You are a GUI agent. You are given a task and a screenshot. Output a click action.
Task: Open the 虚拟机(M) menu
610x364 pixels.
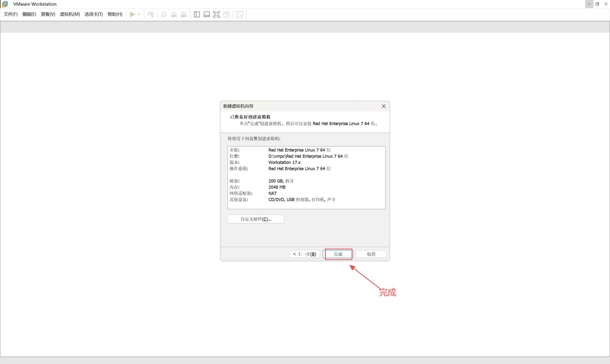point(70,14)
